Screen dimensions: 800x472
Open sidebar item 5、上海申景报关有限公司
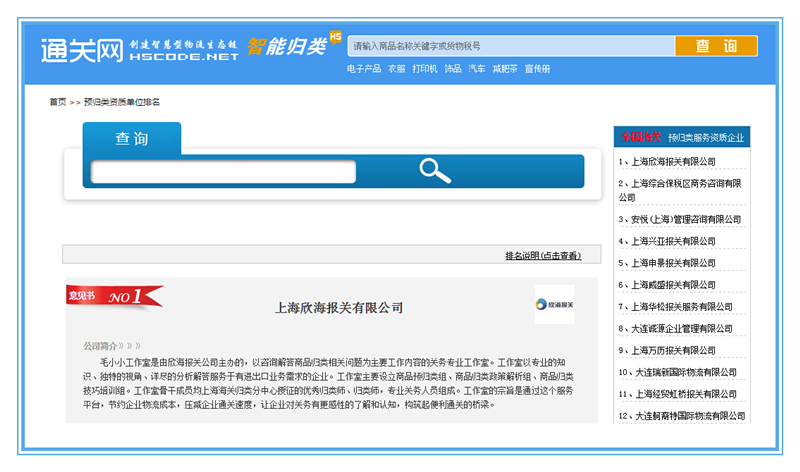667,263
